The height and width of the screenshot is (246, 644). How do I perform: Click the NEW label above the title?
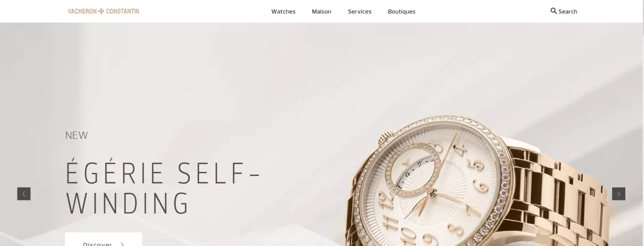(x=77, y=135)
